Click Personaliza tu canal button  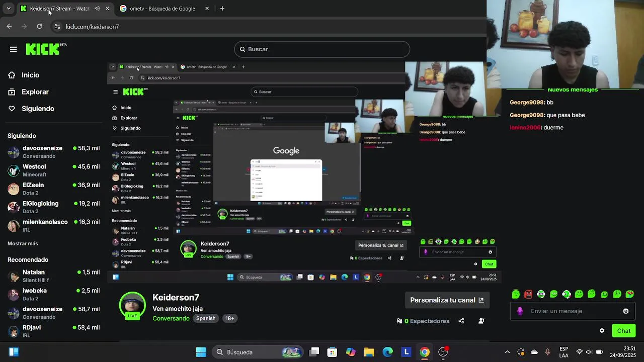click(x=447, y=300)
